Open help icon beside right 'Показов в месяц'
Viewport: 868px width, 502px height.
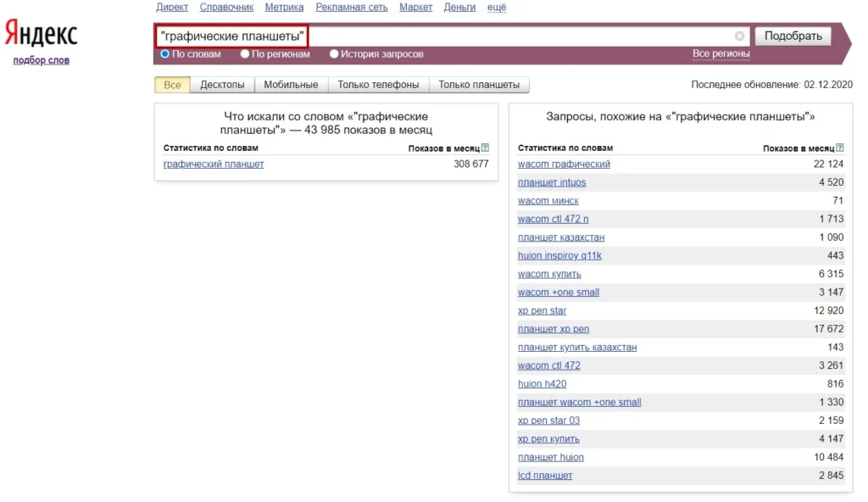click(840, 148)
